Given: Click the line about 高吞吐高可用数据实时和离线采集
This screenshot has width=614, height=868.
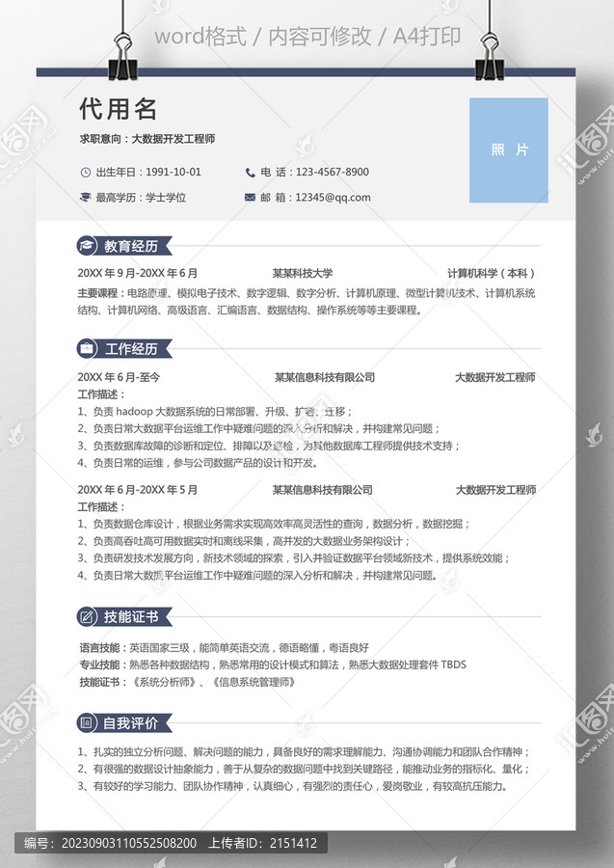Looking at the screenshot, I should point(244,541).
